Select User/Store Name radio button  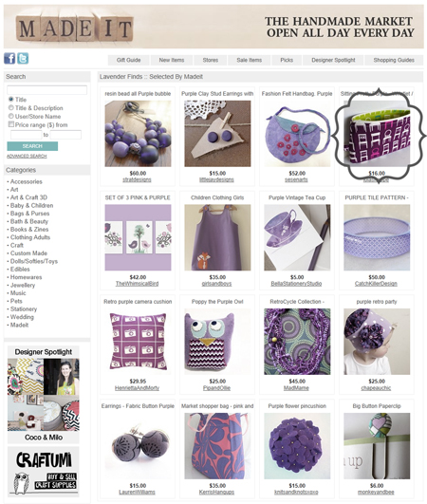coord(11,116)
